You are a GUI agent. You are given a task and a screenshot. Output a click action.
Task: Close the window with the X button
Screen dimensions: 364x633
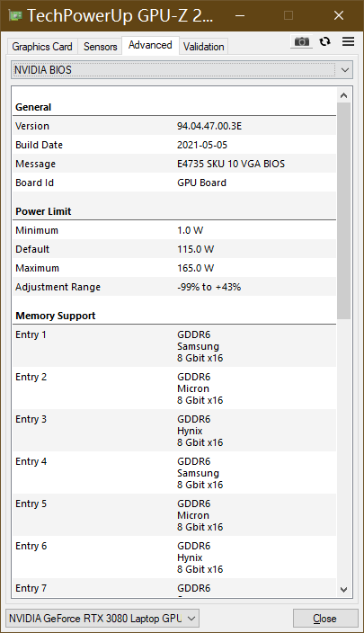click(x=339, y=16)
